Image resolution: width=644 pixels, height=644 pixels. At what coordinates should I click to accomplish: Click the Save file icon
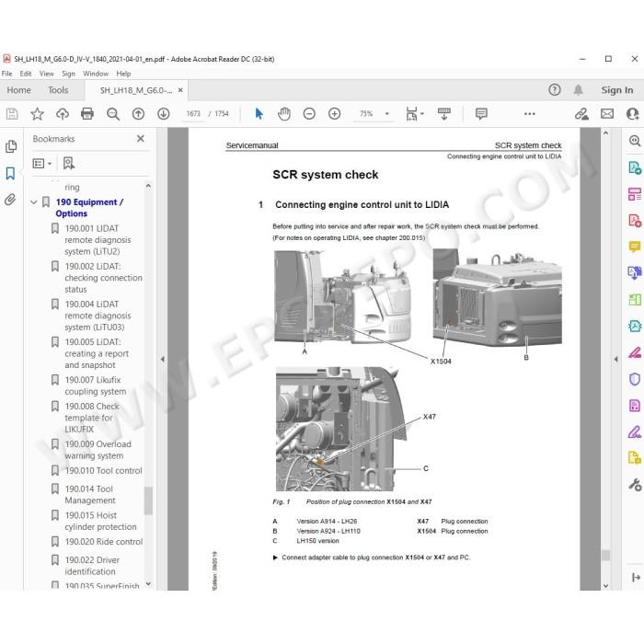(x=12, y=114)
